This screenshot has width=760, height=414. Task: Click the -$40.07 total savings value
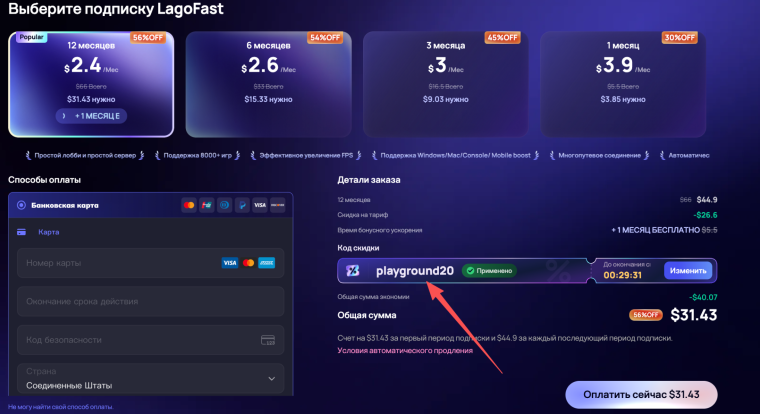coord(703,297)
